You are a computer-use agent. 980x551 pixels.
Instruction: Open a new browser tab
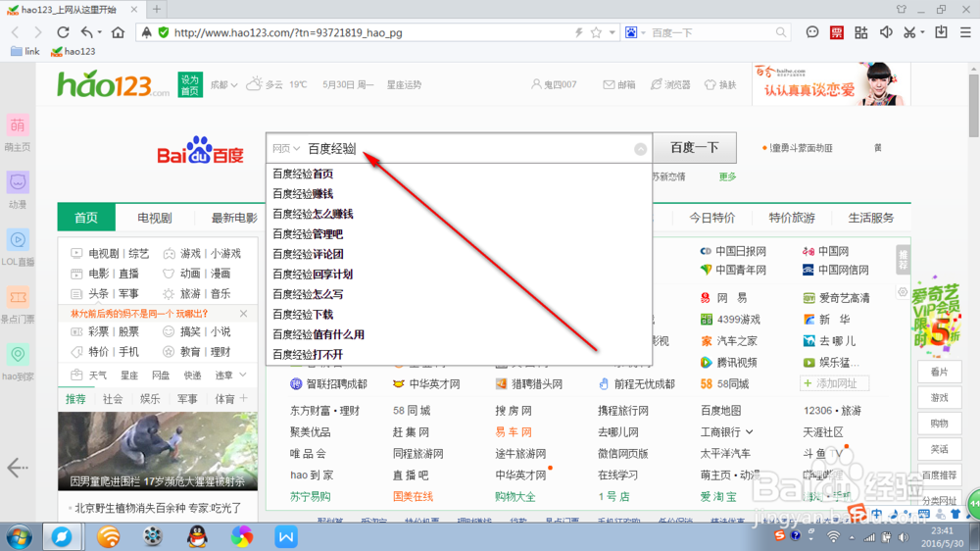pos(156,10)
